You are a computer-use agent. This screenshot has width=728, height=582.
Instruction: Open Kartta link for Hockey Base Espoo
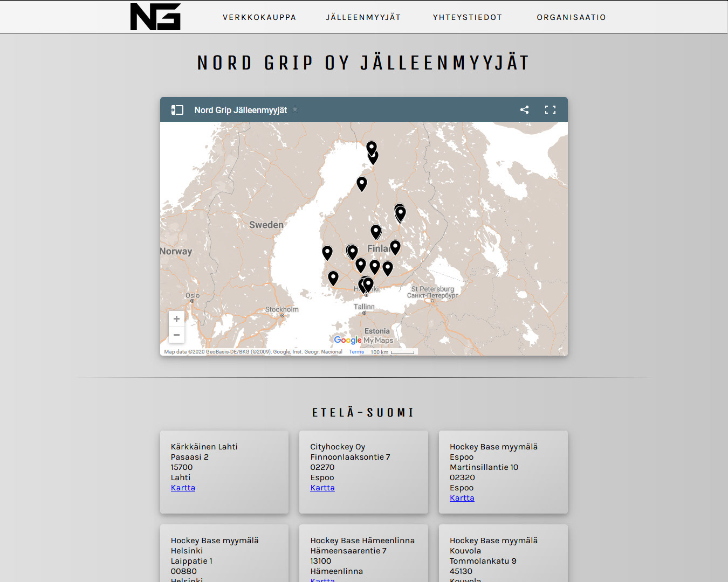(462, 498)
